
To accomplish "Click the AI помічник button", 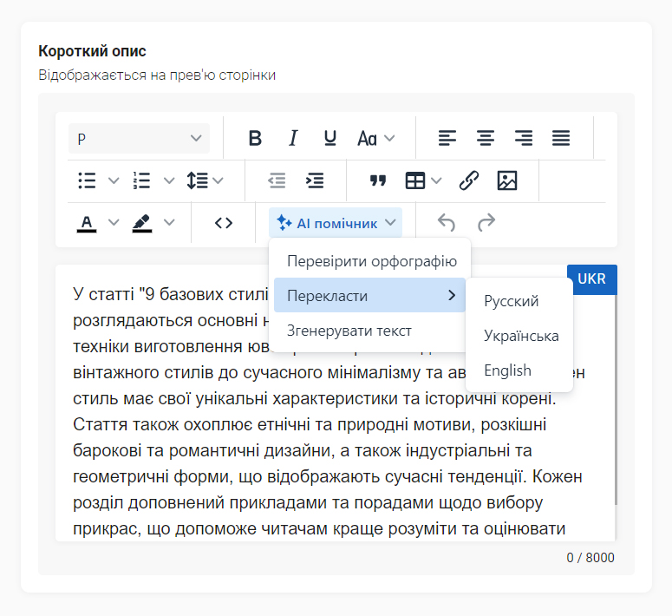I will (x=336, y=223).
